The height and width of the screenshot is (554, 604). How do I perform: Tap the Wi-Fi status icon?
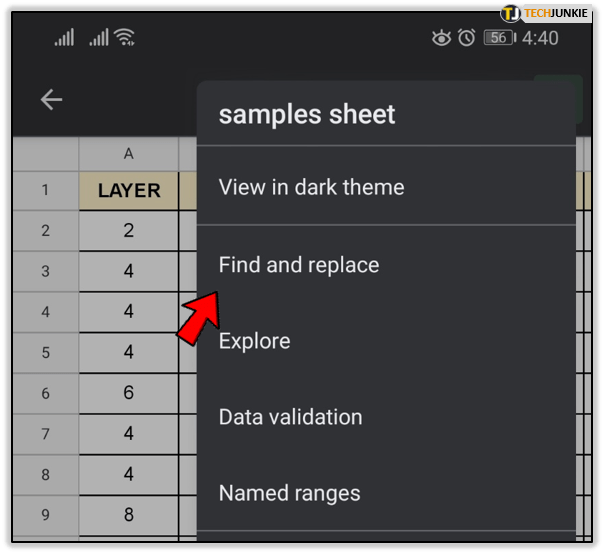click(124, 38)
